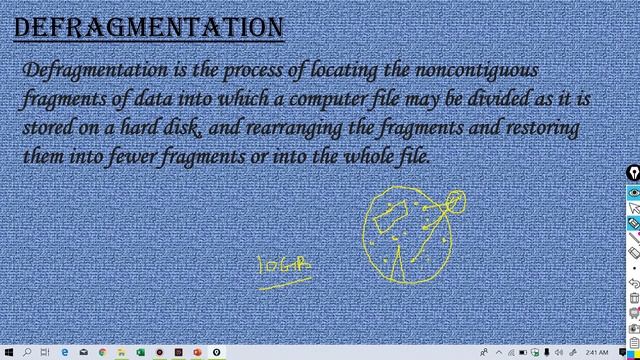Click the word 'noncontiguous' in the paragraph
Image resolution: width=640 pixels, height=360 pixels.
[477, 70]
